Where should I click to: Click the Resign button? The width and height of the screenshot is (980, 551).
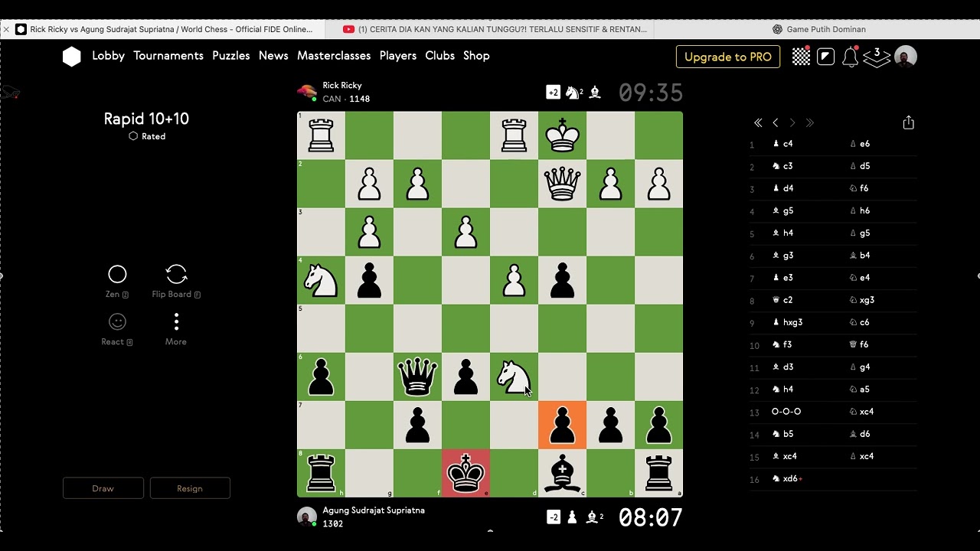[x=190, y=488]
